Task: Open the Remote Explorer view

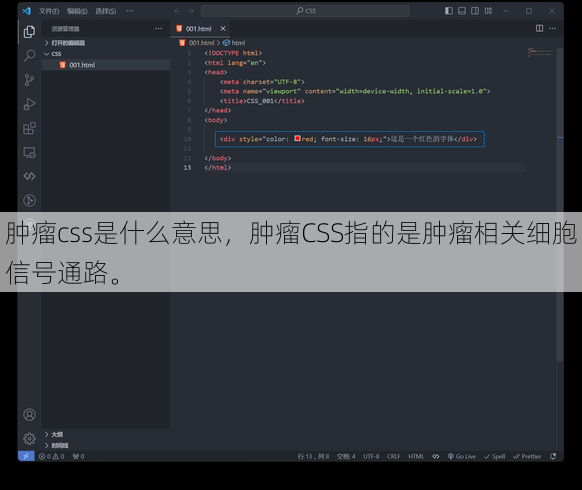Action: point(29,153)
